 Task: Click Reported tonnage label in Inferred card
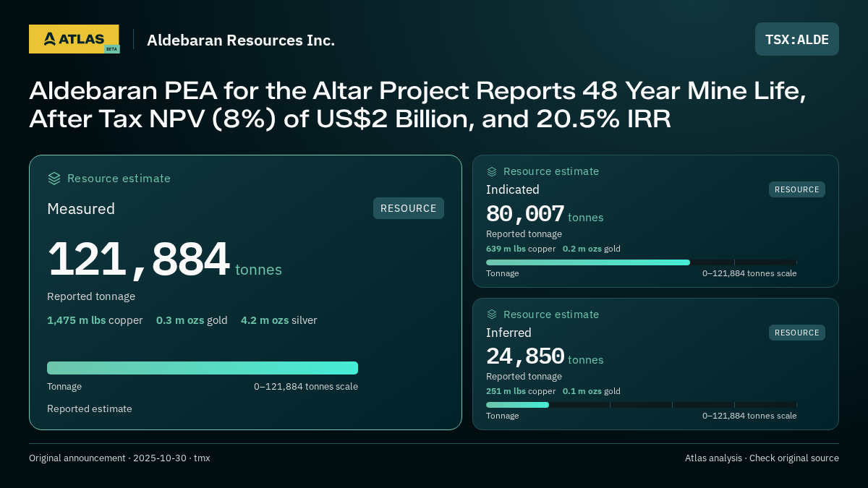click(x=524, y=377)
